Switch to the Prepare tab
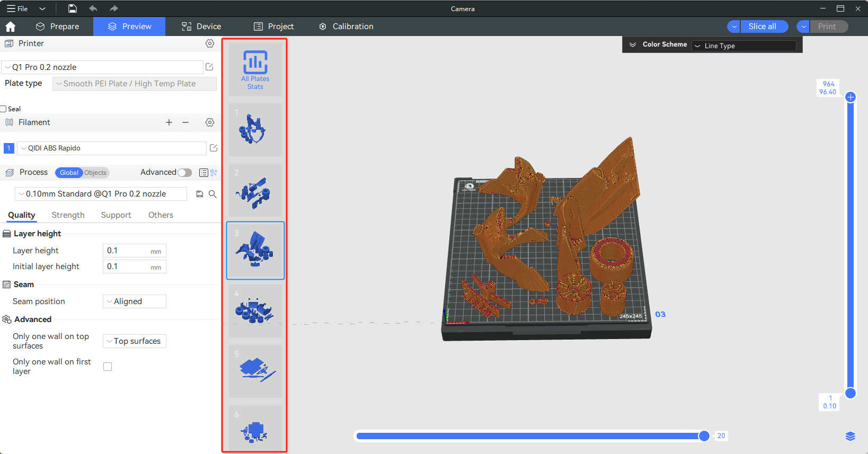 point(58,26)
